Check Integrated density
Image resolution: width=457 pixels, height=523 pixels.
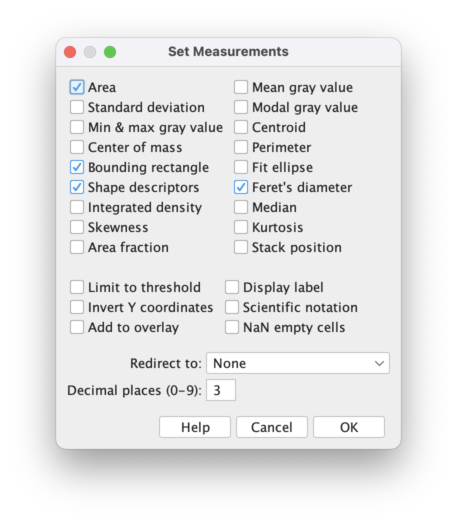[77, 207]
